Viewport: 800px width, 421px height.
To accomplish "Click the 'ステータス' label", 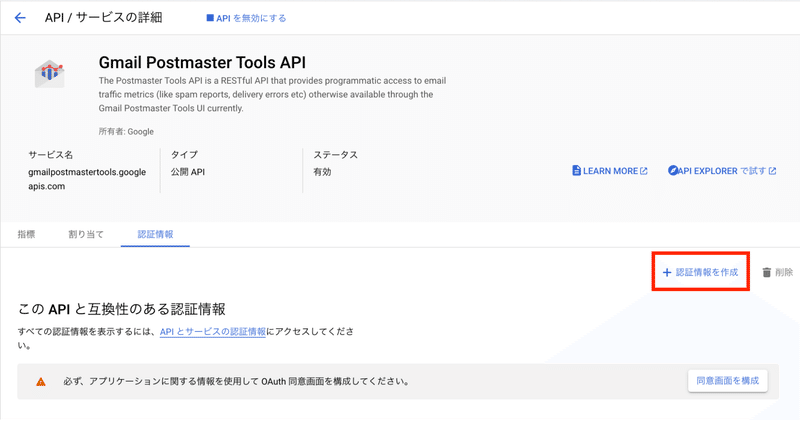I will [335, 155].
